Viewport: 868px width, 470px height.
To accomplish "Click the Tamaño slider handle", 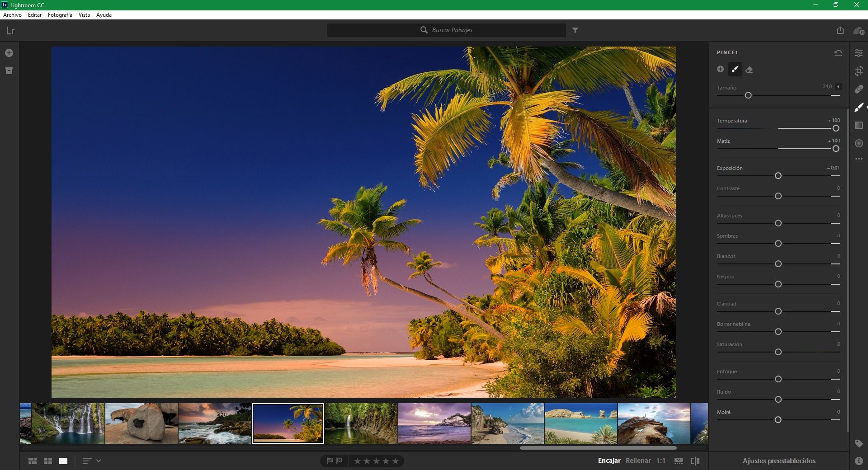I will pyautogui.click(x=748, y=95).
